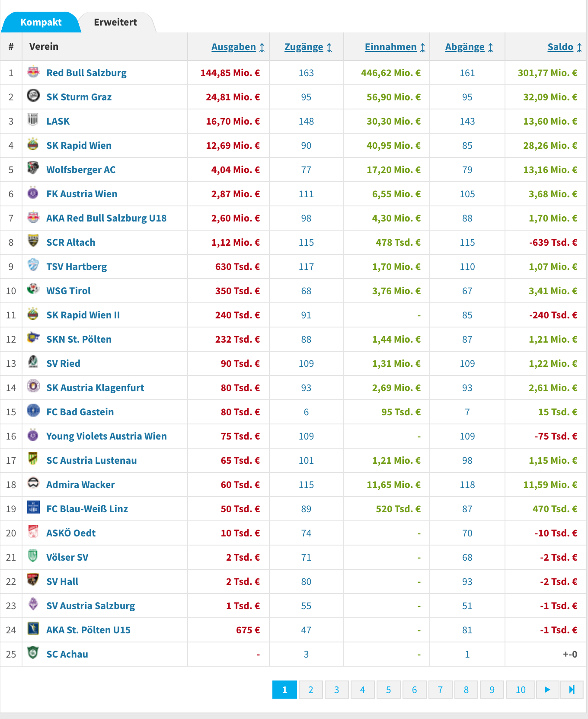Open Red Bull Salzburg's 163 arrivals

pos(306,73)
